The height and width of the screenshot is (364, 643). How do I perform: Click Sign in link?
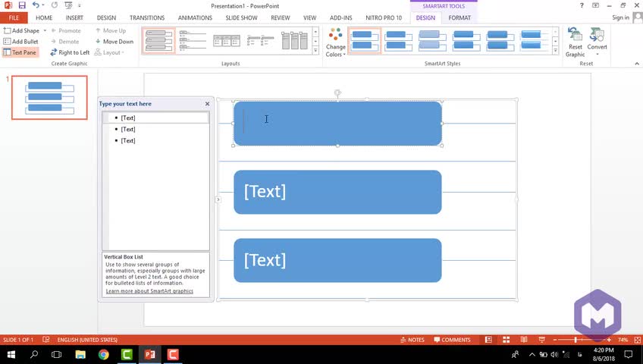(620, 17)
